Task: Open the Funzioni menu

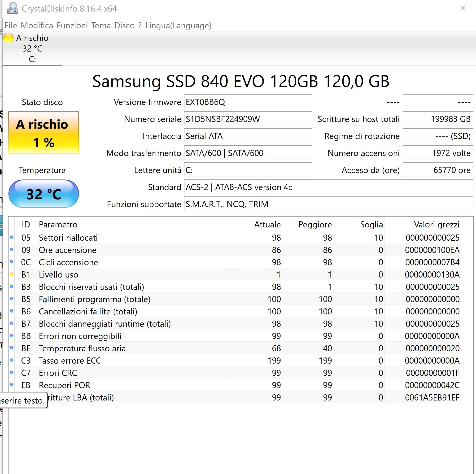Action: coord(72,25)
